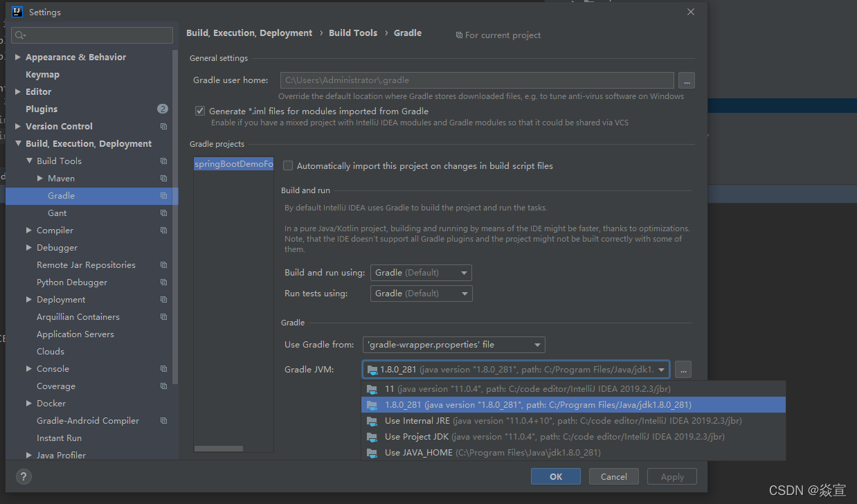
Task: Browse for Gradle user home folder
Action: pyautogui.click(x=687, y=80)
